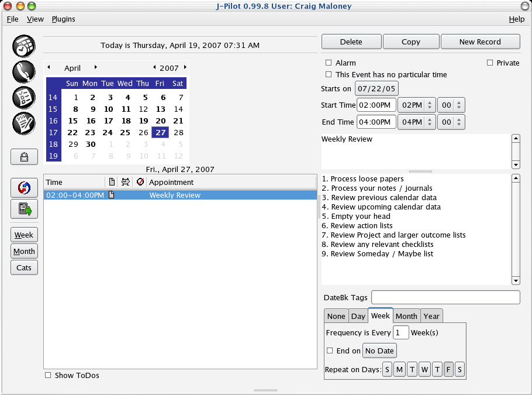Image resolution: width=532 pixels, height=395 pixels.
Task: Open the Plugins menu
Action: [63, 19]
